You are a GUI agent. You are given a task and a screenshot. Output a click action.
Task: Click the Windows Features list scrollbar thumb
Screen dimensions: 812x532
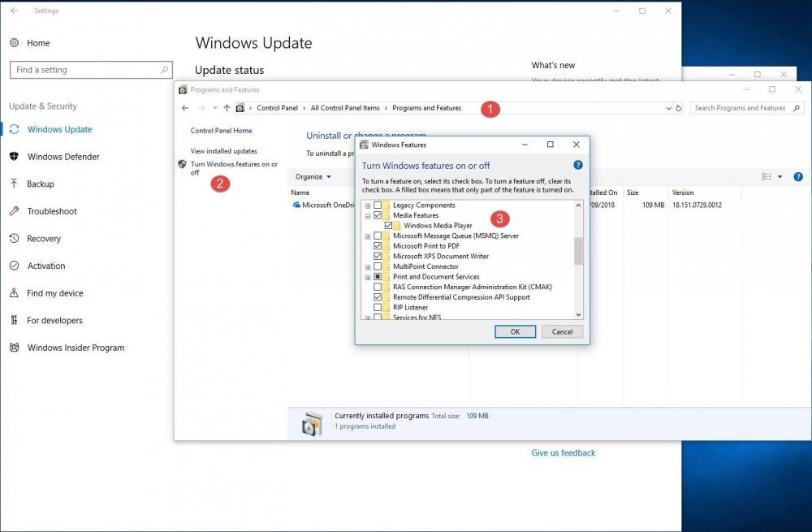578,251
